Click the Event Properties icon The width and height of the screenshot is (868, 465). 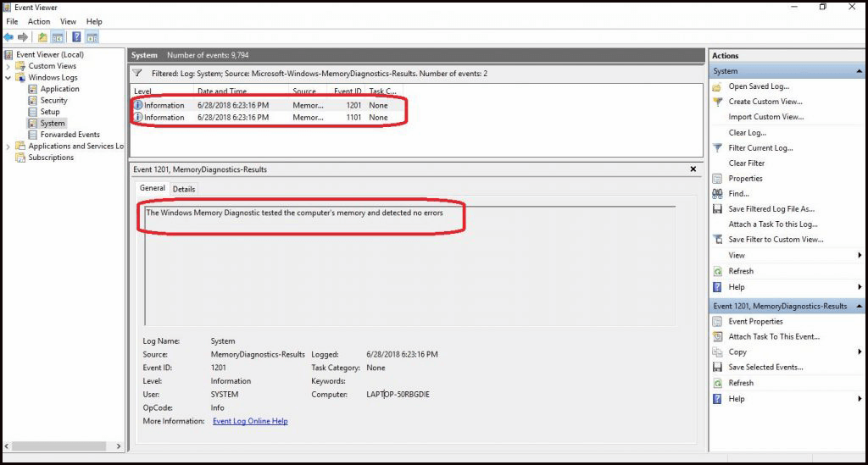pos(717,322)
